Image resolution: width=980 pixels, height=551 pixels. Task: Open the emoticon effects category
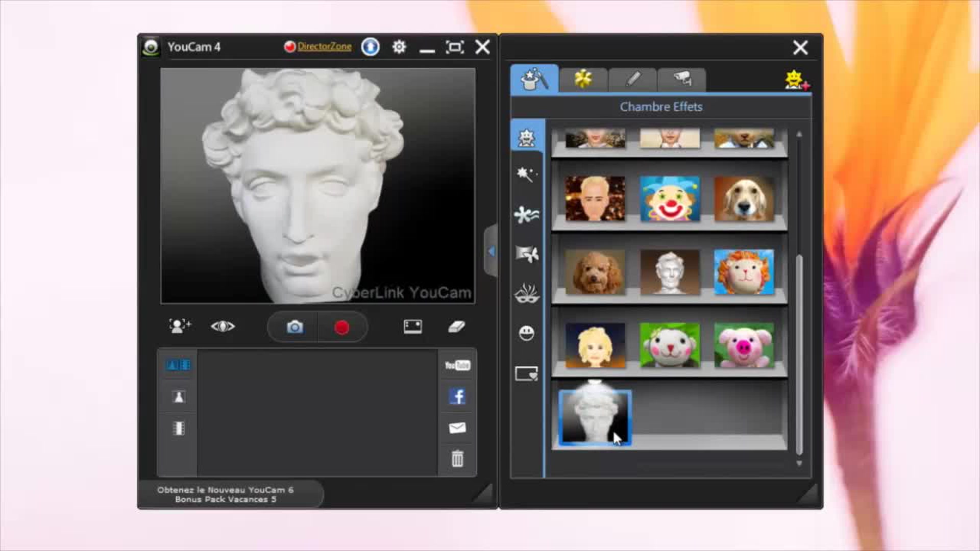coord(527,333)
